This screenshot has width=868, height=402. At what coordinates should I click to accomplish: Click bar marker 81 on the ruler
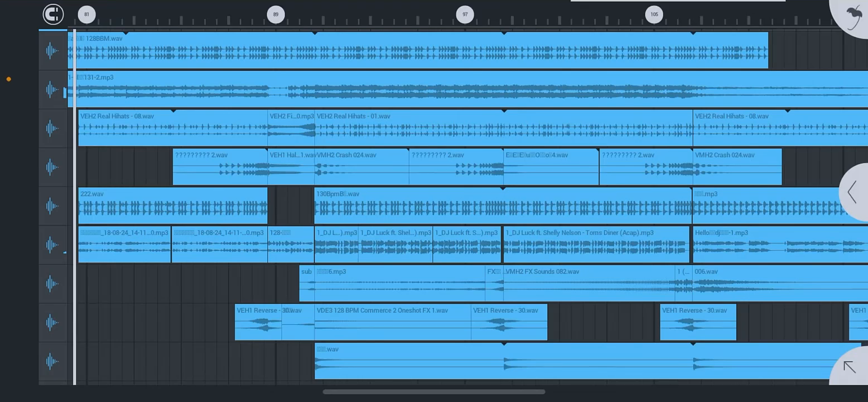[x=86, y=15]
